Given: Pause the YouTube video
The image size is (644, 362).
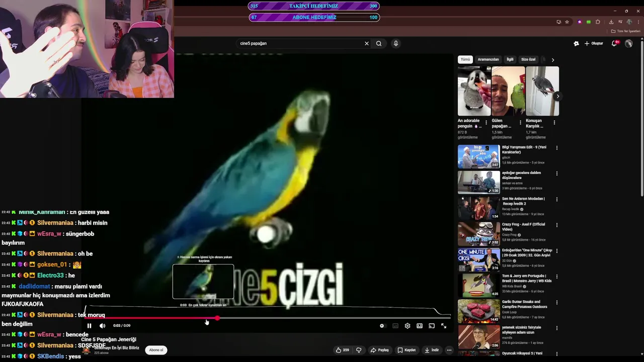Looking at the screenshot, I should pos(89,326).
